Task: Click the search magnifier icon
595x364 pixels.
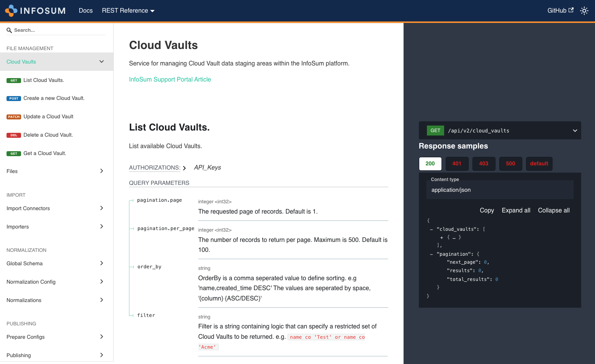Action: click(x=9, y=30)
